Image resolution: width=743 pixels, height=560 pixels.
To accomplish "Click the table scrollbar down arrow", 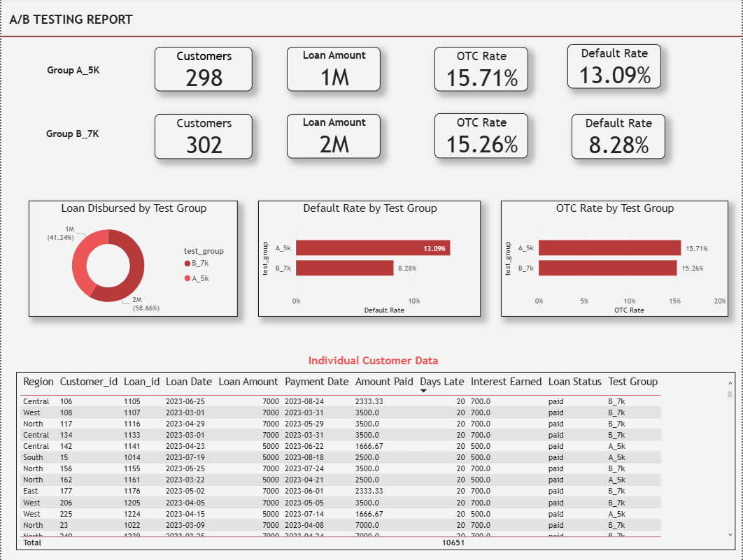I will (x=730, y=535).
